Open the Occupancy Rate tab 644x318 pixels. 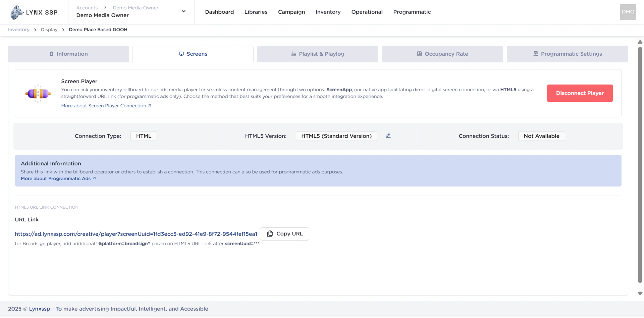coord(442,54)
